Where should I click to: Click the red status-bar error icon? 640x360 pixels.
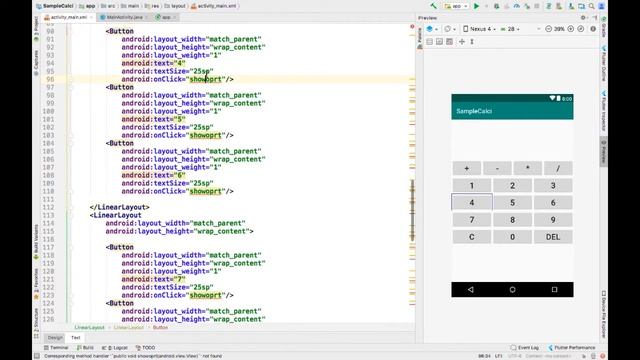pos(602,356)
